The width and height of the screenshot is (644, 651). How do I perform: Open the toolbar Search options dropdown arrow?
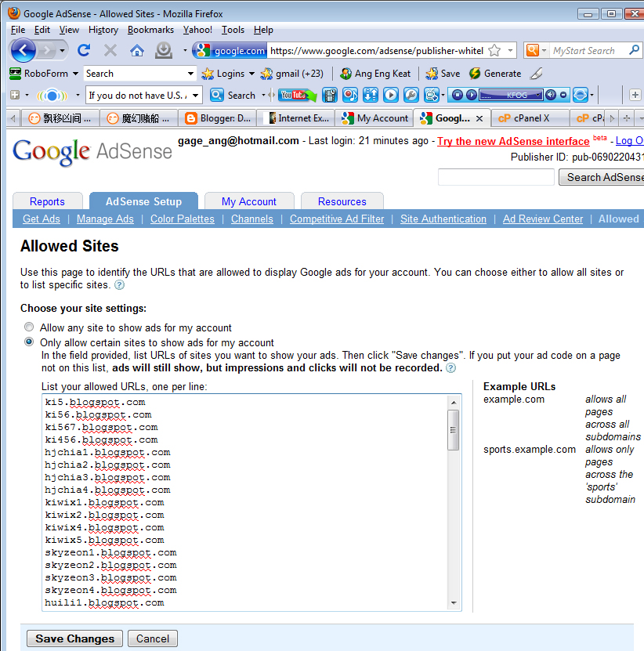pyautogui.click(x=263, y=95)
